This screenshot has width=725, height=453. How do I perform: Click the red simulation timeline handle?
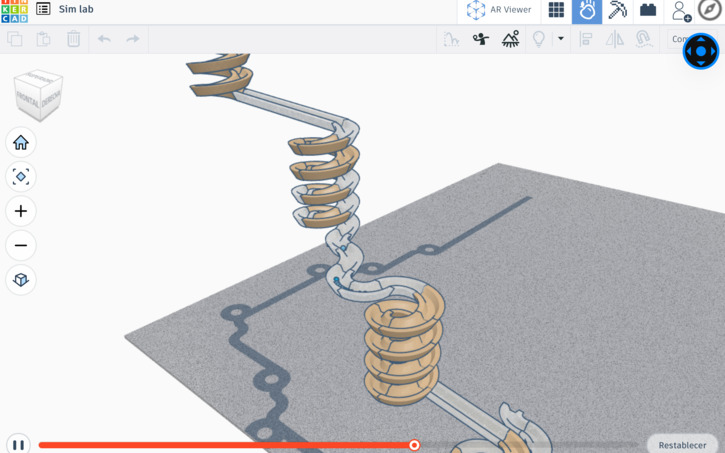pyautogui.click(x=414, y=445)
